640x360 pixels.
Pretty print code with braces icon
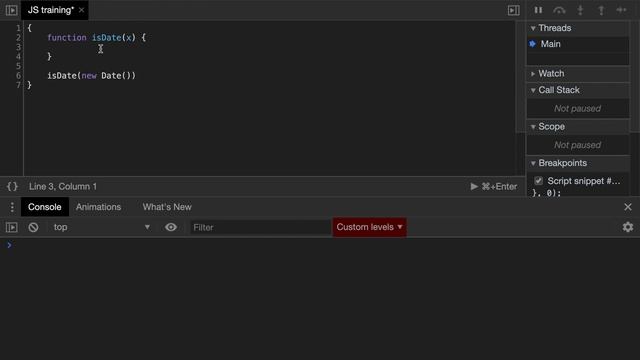pos(12,187)
